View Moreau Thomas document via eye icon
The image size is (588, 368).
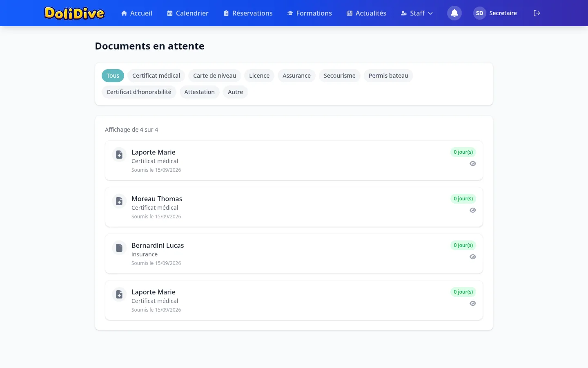(x=473, y=210)
